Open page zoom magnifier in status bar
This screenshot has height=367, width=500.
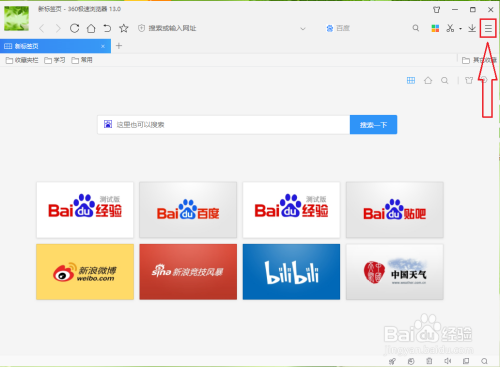pyautogui.click(x=484, y=361)
